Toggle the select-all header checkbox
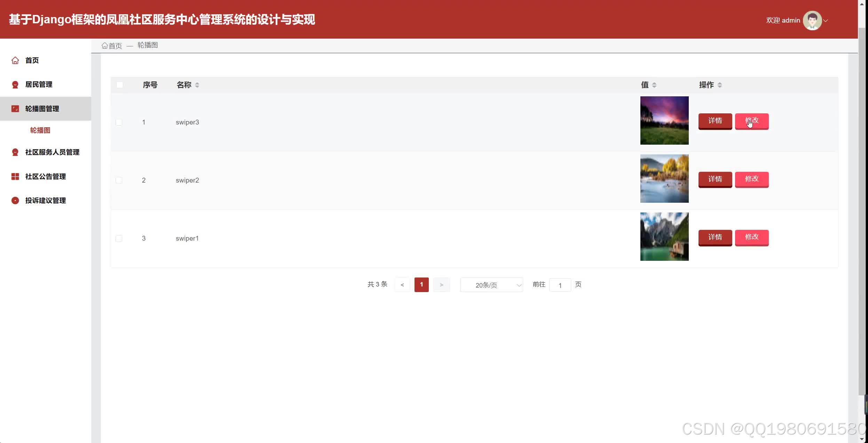Viewport: 868px width, 443px height. [119, 85]
